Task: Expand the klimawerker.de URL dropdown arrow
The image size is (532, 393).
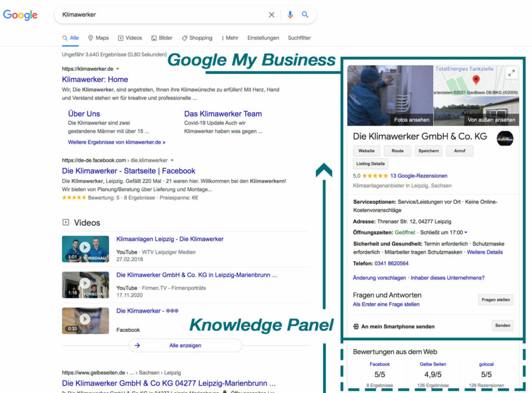Action: [118, 69]
